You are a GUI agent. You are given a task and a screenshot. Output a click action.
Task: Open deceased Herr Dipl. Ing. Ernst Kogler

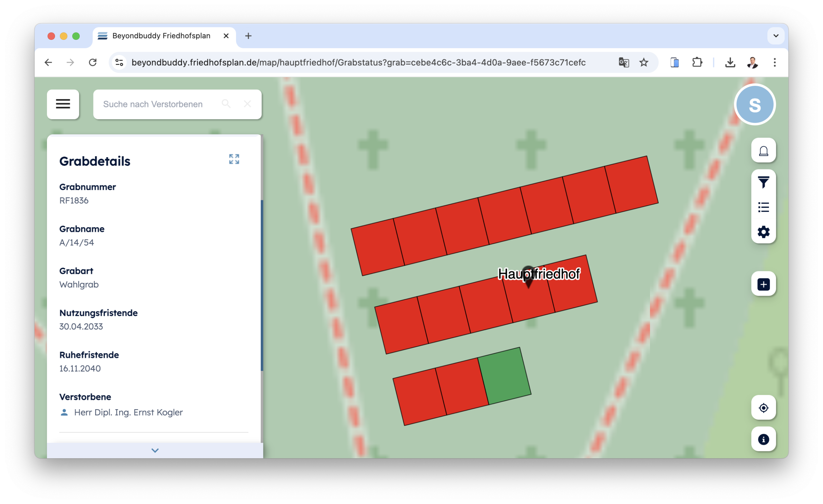point(128,412)
